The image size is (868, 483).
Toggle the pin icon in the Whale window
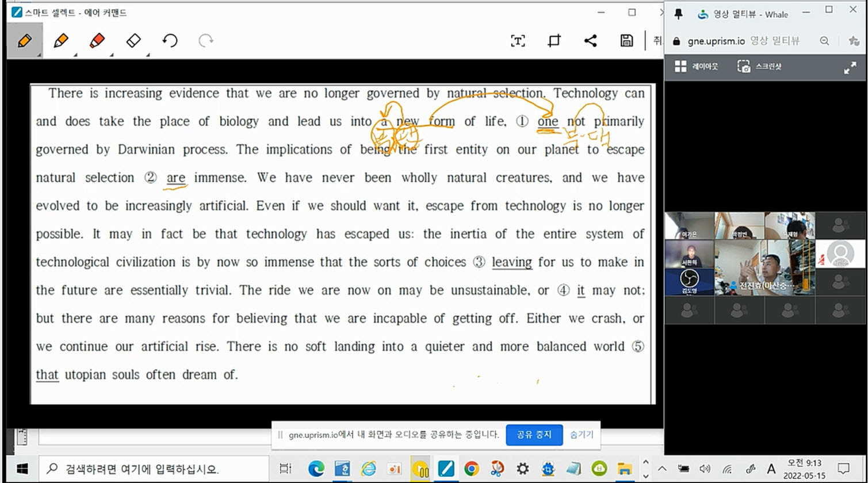[678, 14]
